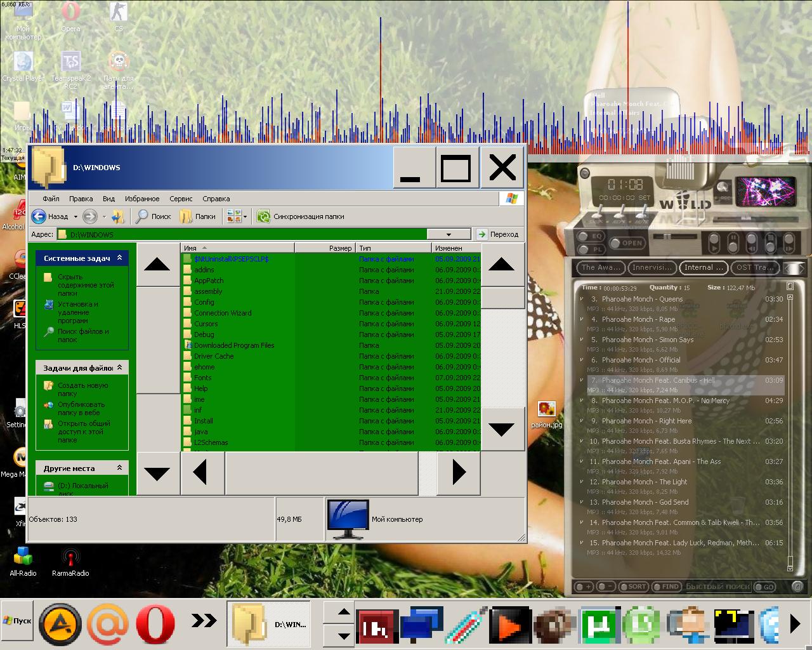Open the CS shortcut on the desktop
Screen dimensions: 812x650
[x=118, y=13]
